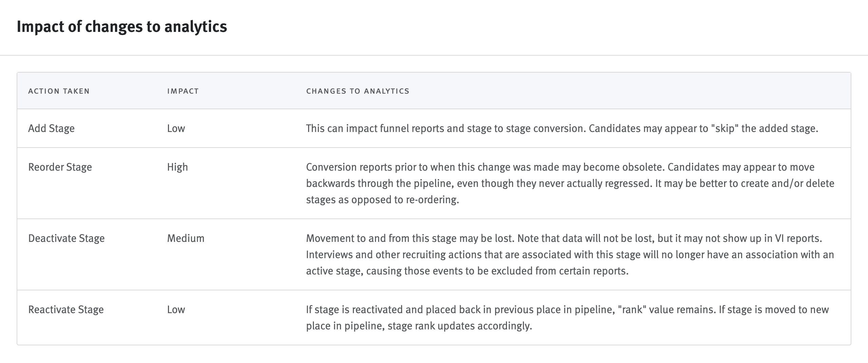Select the "Add Stage" action cell
This screenshot has width=868, height=363.
pyautogui.click(x=51, y=128)
